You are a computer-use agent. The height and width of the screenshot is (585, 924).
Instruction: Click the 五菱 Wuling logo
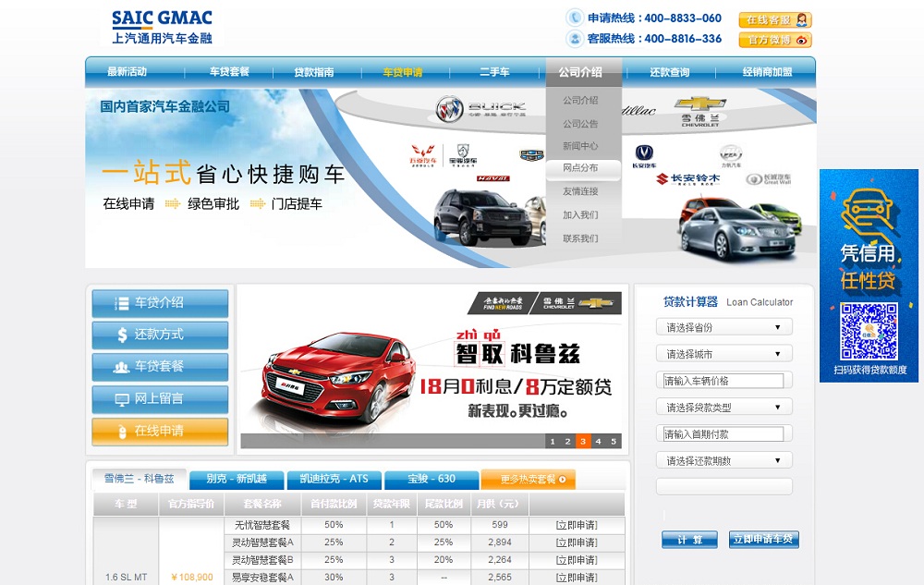(423, 155)
